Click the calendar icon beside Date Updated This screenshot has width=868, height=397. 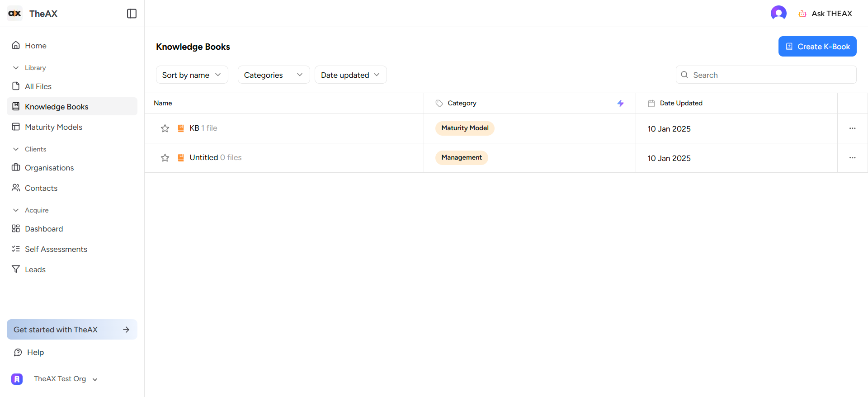coord(651,103)
